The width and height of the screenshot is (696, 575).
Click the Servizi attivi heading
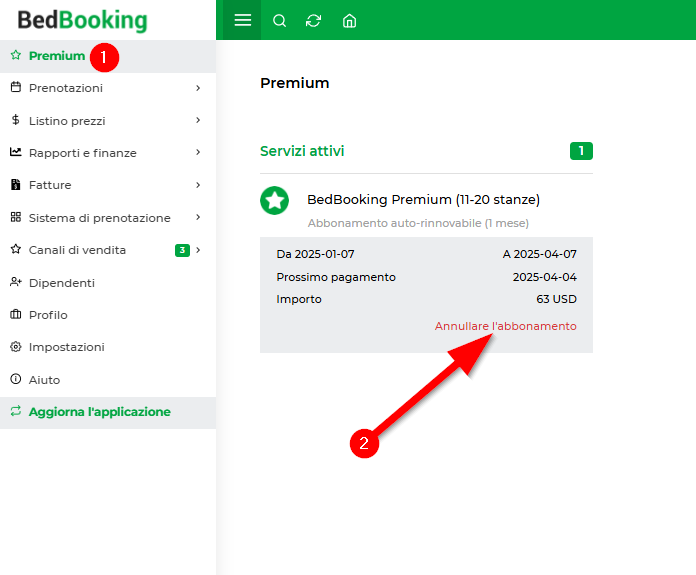pos(302,151)
